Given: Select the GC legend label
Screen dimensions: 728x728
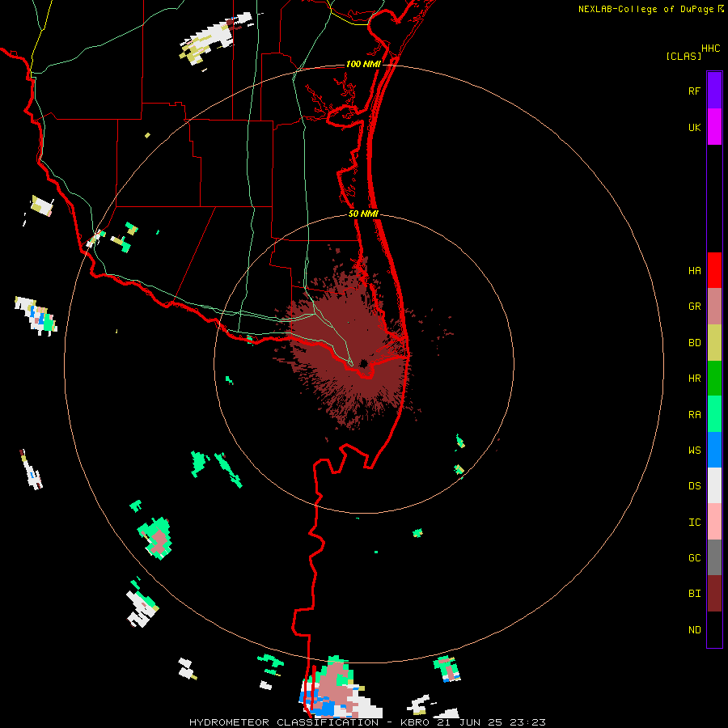Looking at the screenshot, I should 694,557.
